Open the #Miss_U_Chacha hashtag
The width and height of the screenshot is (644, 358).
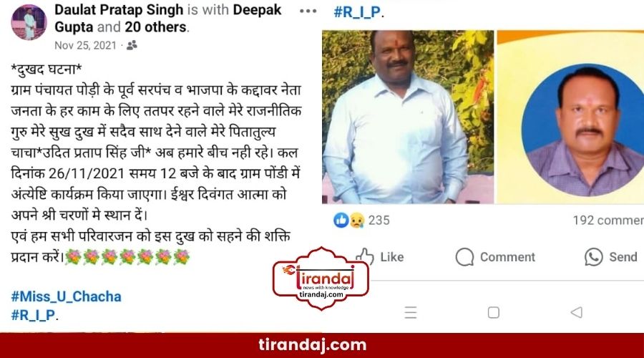click(66, 296)
